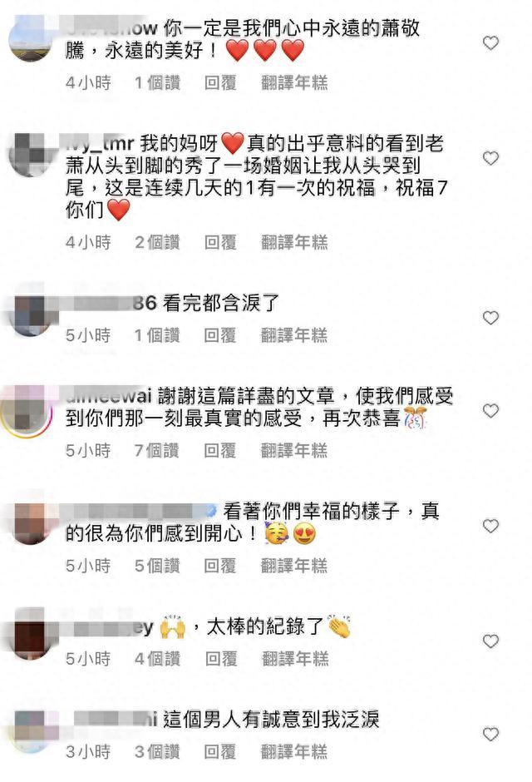The image size is (532, 782).
Task: Like the 看著你們幸福的樣子 comment
Action: click(490, 526)
